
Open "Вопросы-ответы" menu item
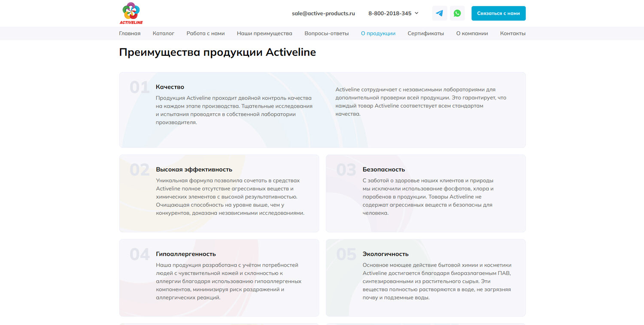click(x=327, y=33)
